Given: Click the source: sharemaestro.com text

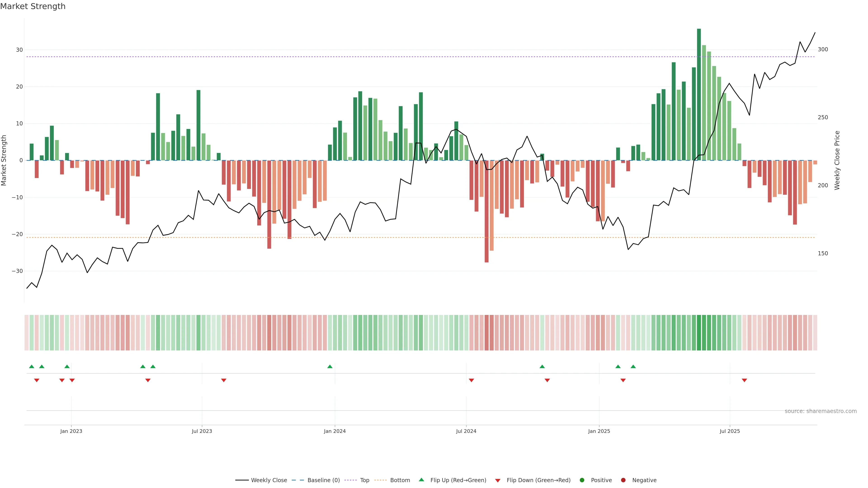Looking at the screenshot, I should tap(821, 411).
